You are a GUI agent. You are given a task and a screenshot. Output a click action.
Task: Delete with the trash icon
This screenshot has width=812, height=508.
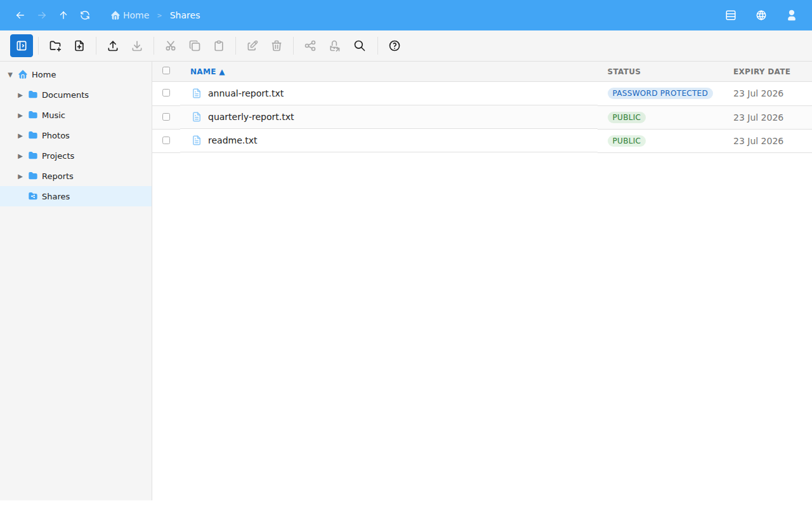click(277, 46)
